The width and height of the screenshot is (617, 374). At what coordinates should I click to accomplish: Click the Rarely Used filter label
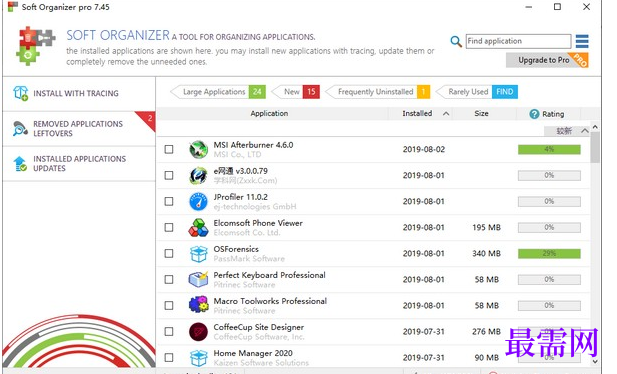coord(468,92)
